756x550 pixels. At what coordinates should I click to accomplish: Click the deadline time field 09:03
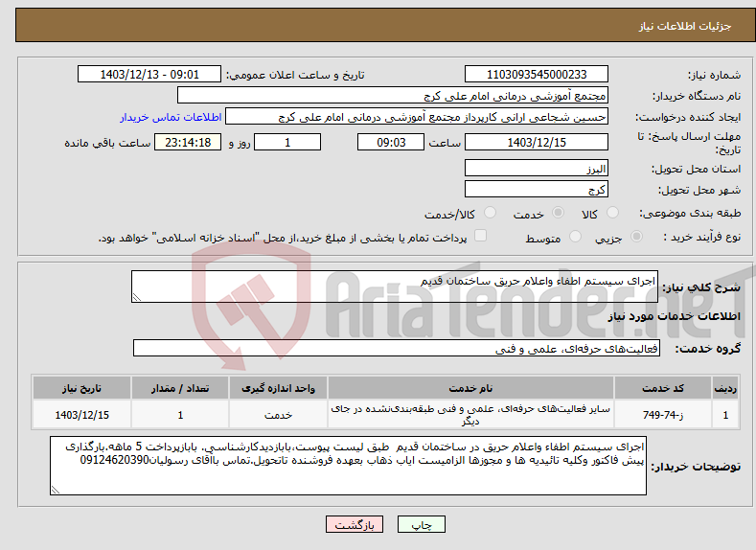(x=391, y=142)
